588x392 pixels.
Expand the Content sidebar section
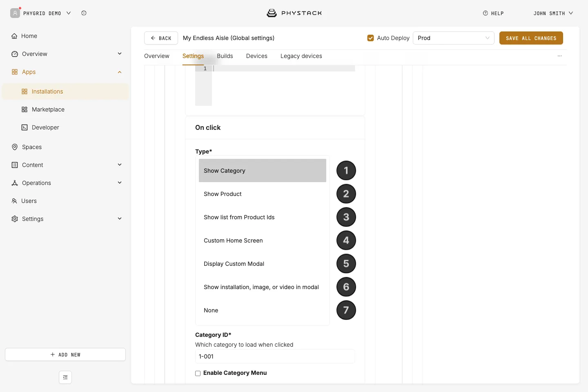pyautogui.click(x=120, y=165)
